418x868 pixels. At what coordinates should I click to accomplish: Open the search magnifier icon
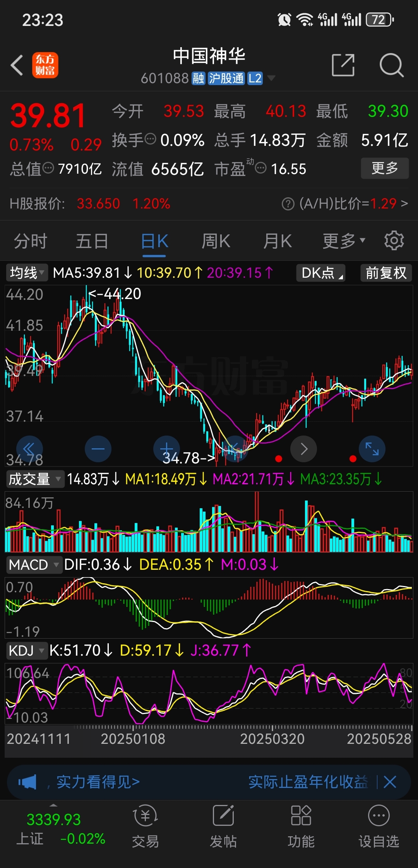391,65
